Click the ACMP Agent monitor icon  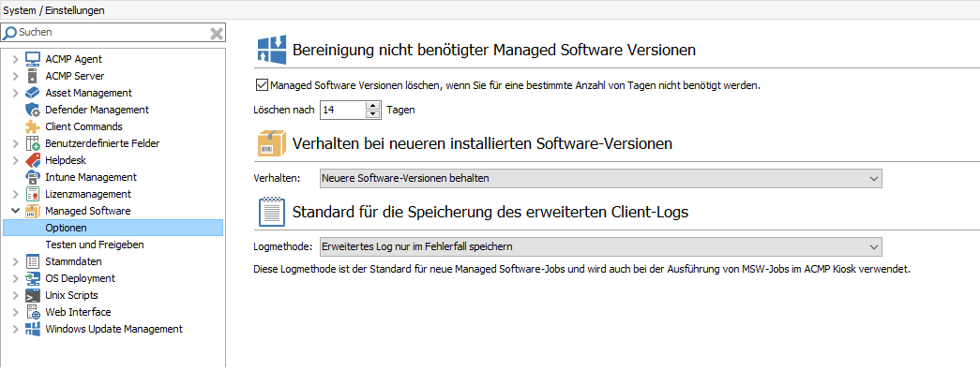pyautogui.click(x=33, y=59)
